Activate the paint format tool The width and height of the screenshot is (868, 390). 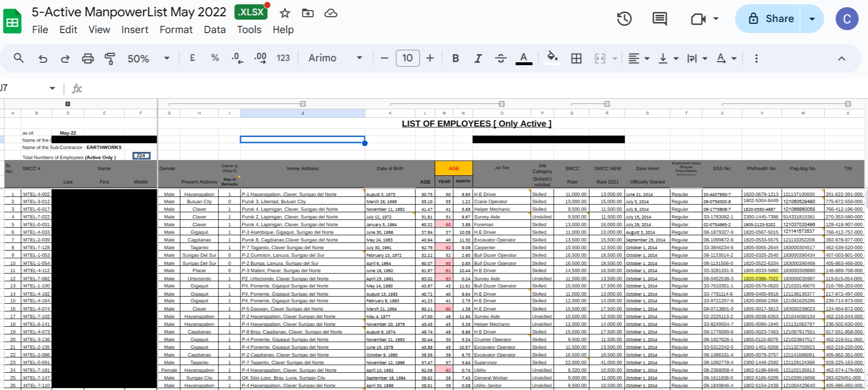pyautogui.click(x=110, y=58)
